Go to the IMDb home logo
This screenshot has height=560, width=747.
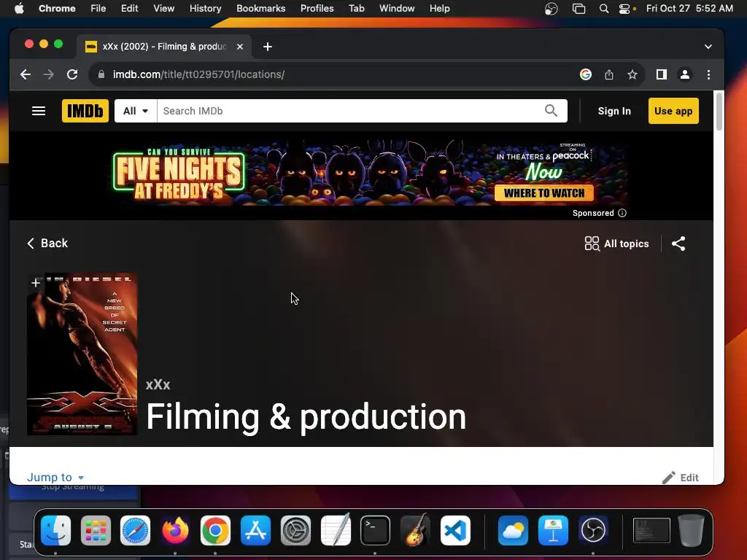(x=85, y=111)
